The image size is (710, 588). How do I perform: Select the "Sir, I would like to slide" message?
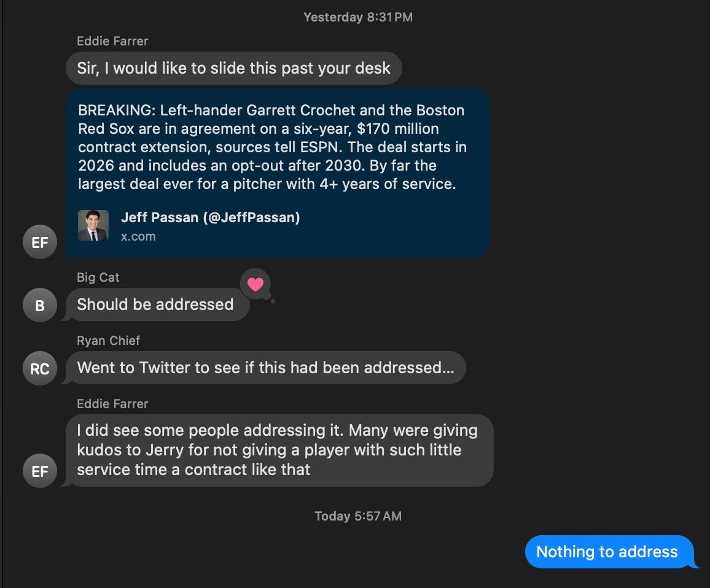coord(233,68)
